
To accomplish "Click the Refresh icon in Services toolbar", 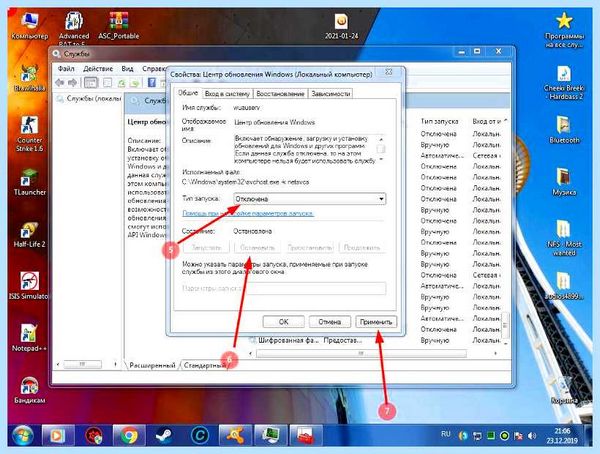I will pos(121,82).
